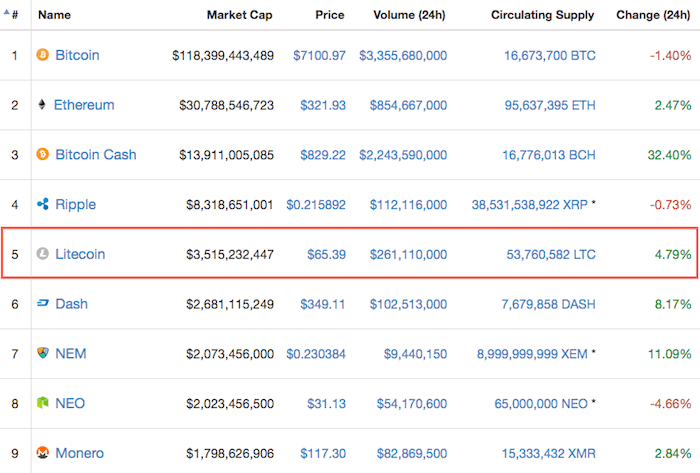Click the Dash logo icon
This screenshot has height=473, width=700.
[x=42, y=303]
